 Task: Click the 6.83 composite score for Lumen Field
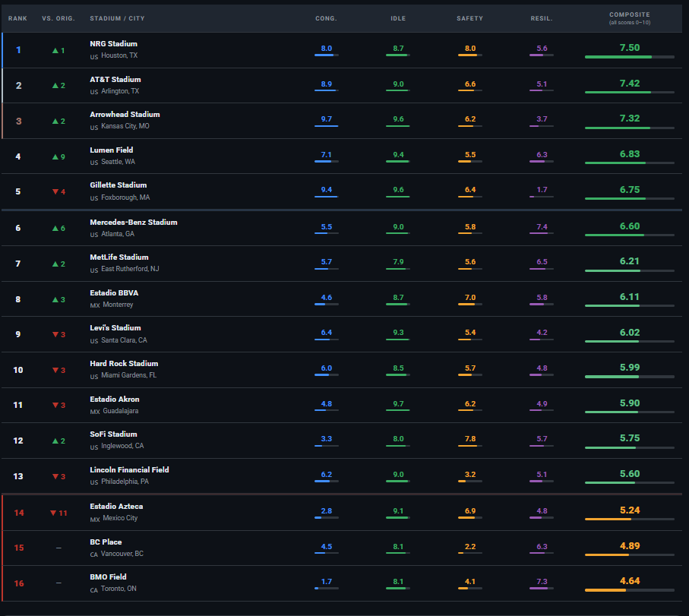tap(629, 154)
